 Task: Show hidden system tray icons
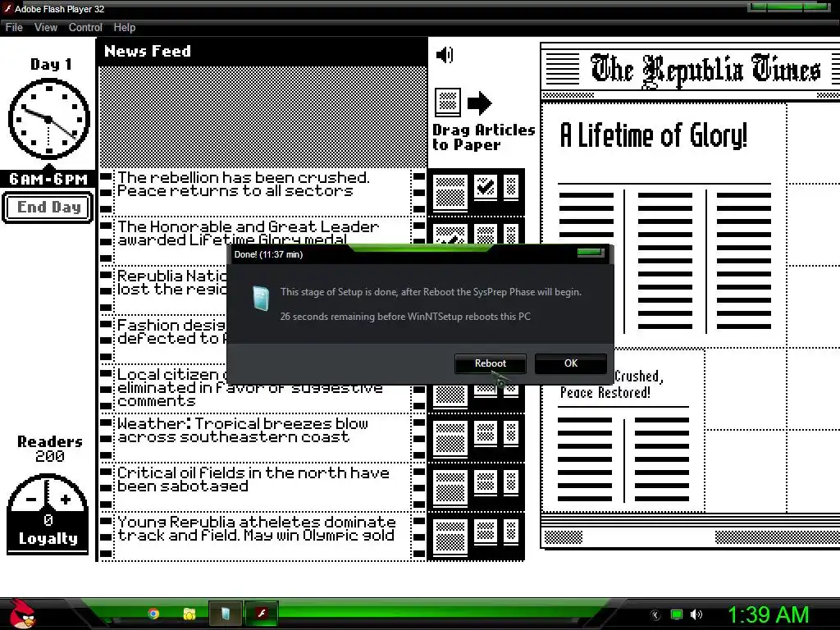pos(655,615)
